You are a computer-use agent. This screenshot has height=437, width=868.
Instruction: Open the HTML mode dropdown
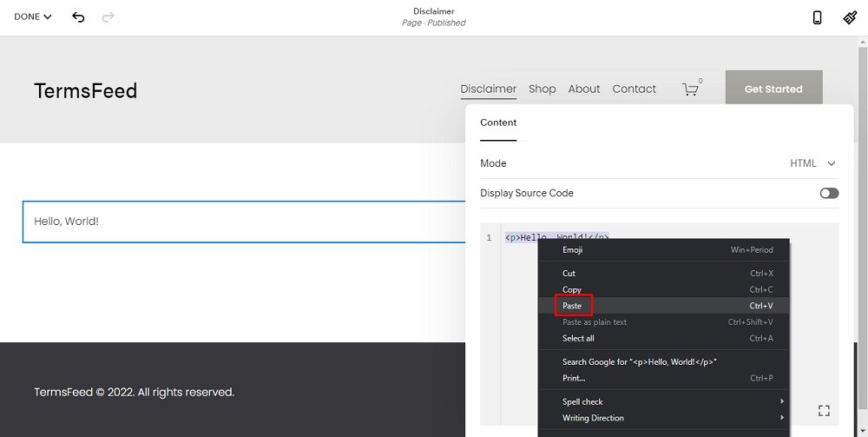point(812,163)
